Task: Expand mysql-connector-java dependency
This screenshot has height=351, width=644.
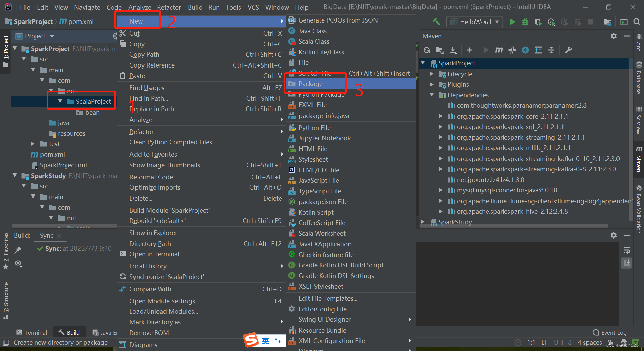Action: 440,190
